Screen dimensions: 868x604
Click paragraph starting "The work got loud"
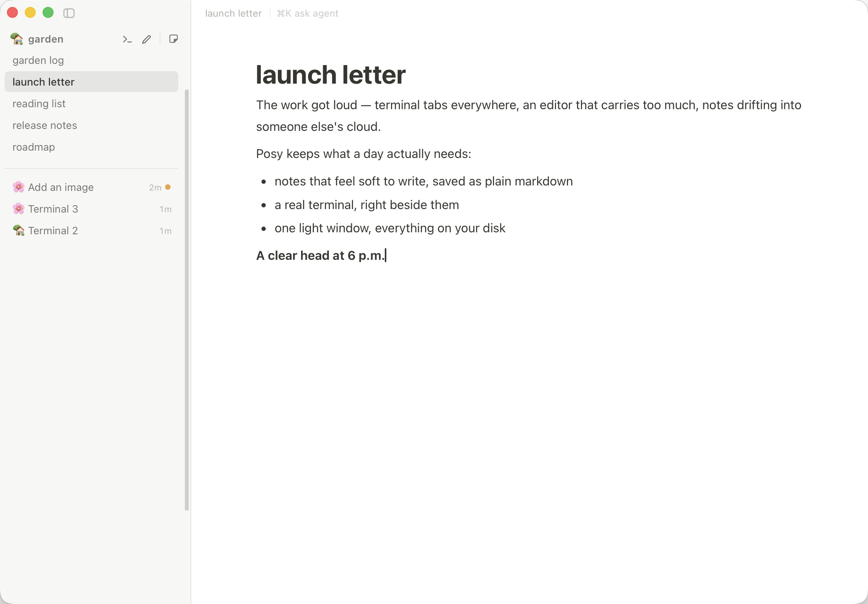click(529, 116)
